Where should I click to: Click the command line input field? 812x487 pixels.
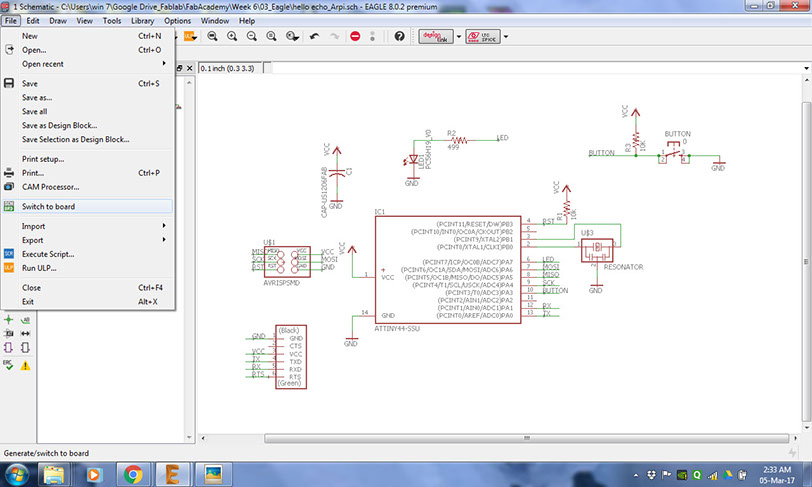pyautogui.click(x=536, y=68)
